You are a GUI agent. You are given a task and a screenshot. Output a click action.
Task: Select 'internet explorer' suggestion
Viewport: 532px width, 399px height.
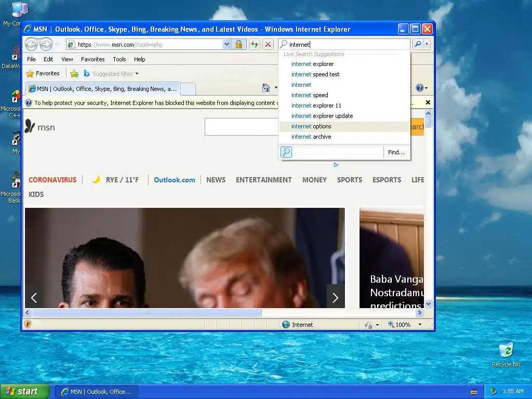(344, 64)
